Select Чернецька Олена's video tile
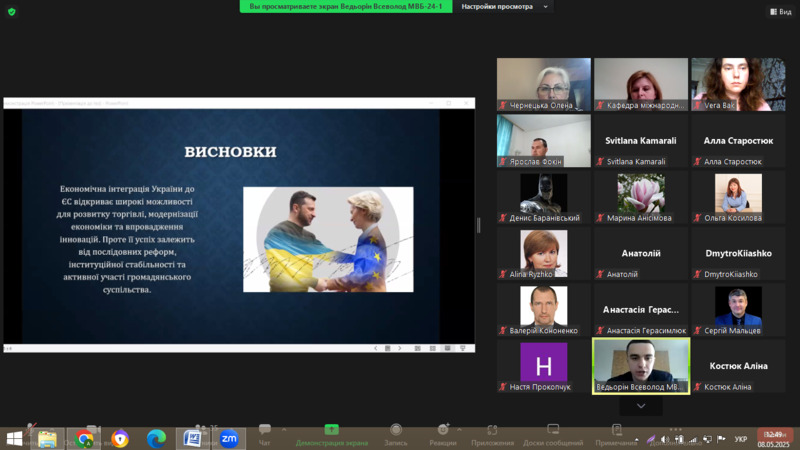The width and height of the screenshot is (800, 450). pyautogui.click(x=544, y=84)
